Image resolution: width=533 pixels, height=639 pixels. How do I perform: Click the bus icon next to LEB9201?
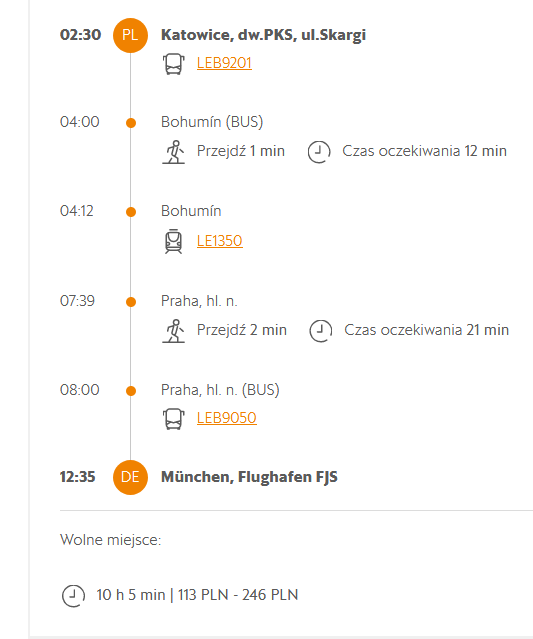tap(174, 64)
